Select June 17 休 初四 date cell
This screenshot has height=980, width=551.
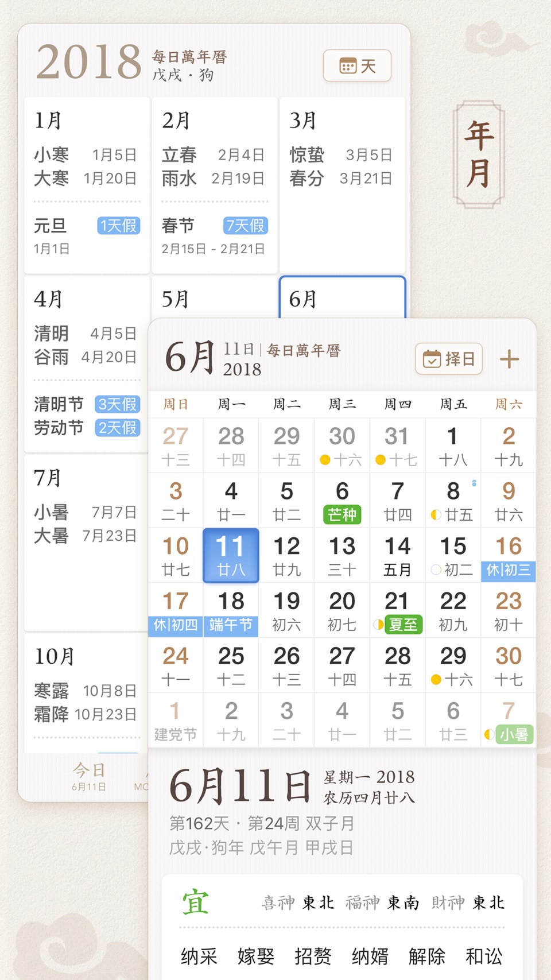pos(176,610)
